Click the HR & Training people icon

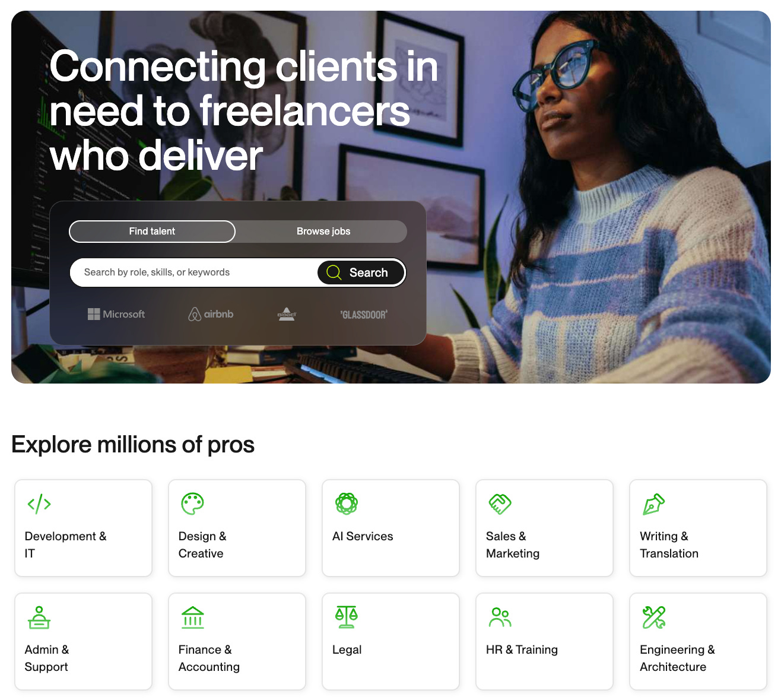(500, 617)
